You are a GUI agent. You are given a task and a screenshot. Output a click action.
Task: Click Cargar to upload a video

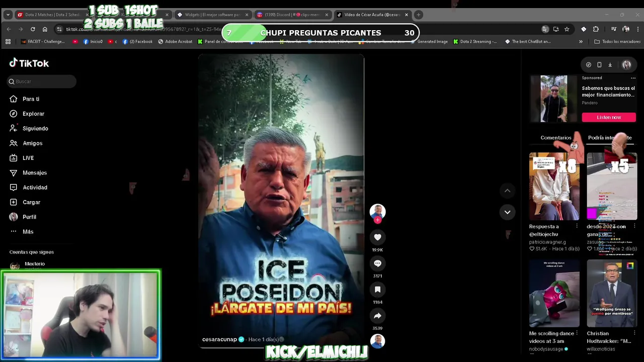(25, 202)
